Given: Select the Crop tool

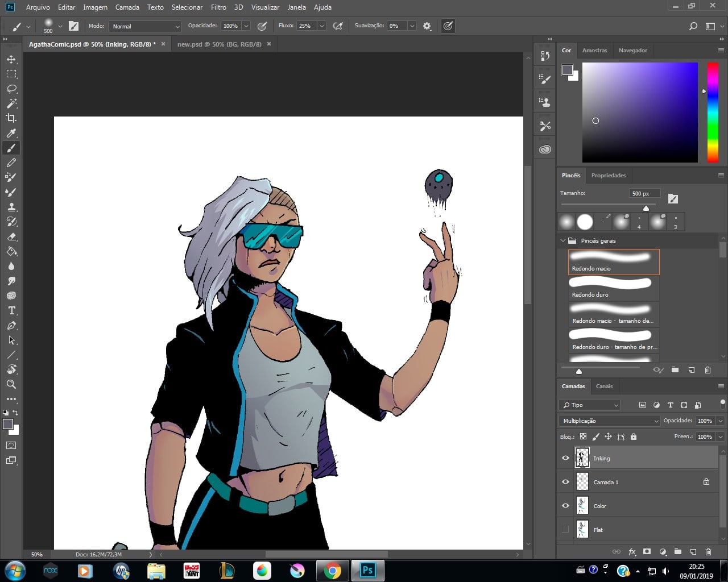Looking at the screenshot, I should tap(11, 118).
